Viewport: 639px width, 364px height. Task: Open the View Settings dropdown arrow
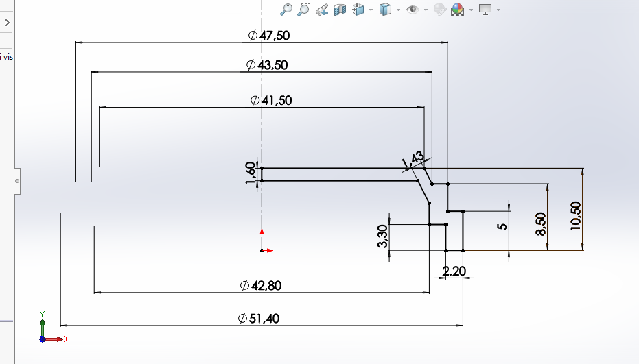pyautogui.click(x=498, y=10)
